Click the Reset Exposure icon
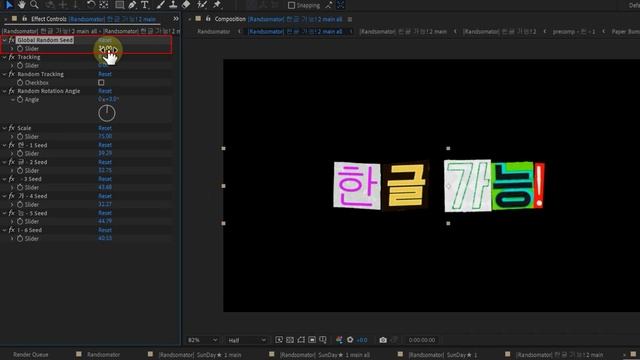The image size is (640, 360). (350, 340)
